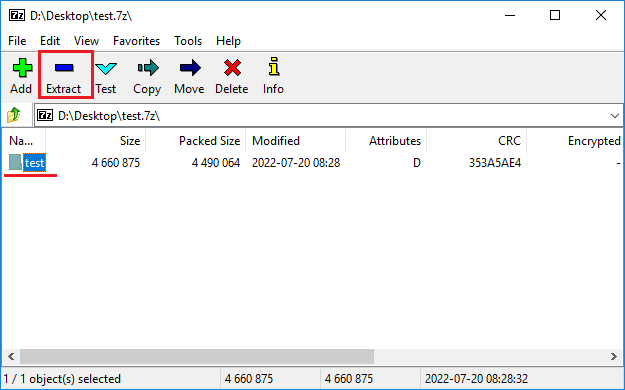Open the Favorites menu
This screenshot has width=625, height=390.
tap(136, 41)
